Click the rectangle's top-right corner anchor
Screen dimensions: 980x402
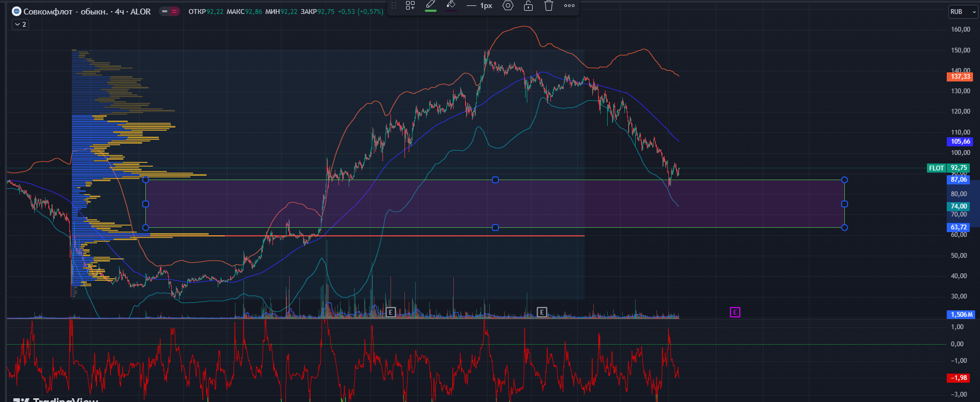[844, 180]
